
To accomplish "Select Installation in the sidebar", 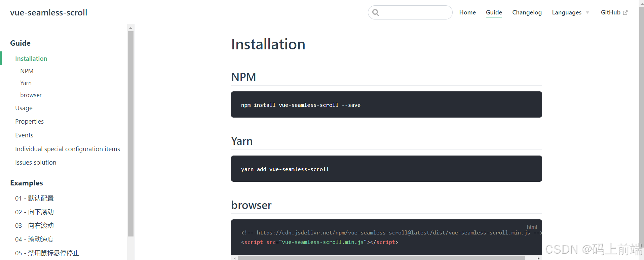I will point(31,58).
